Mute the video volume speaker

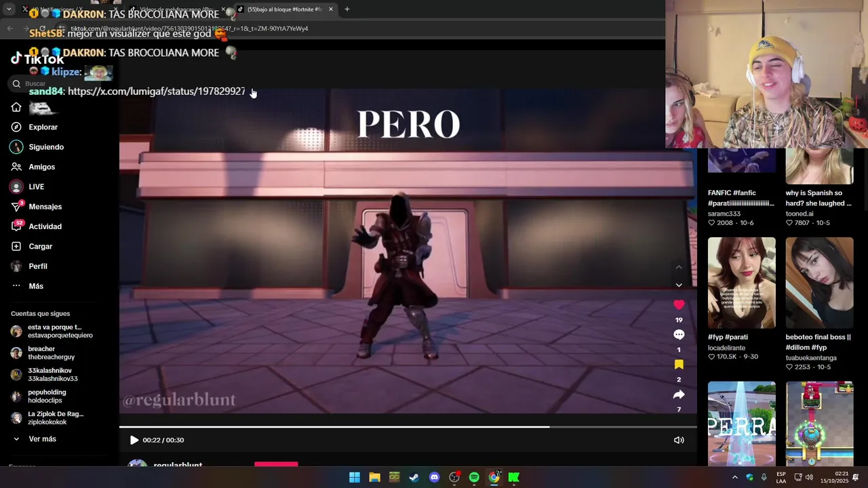(x=679, y=440)
